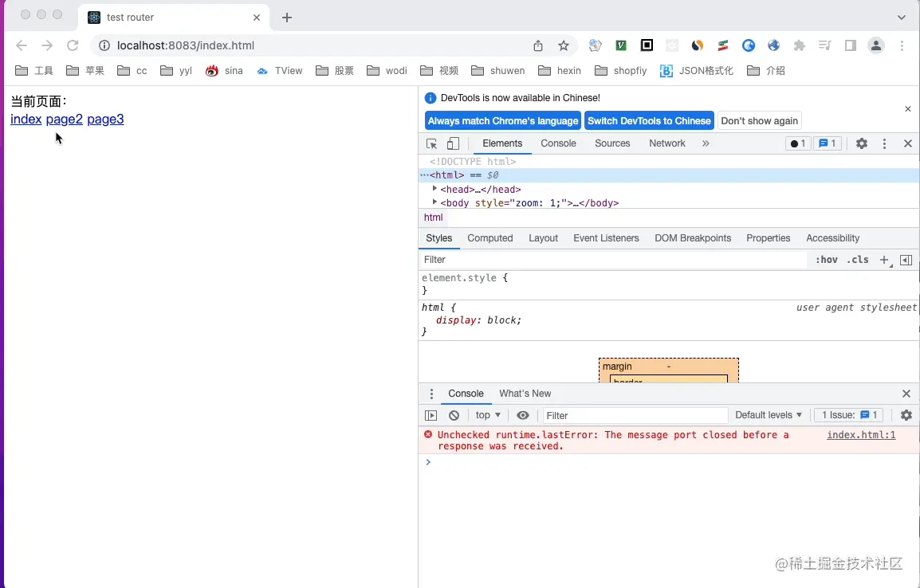The image size is (920, 588).
Task: Click the address bar URL
Action: pyautogui.click(x=186, y=45)
